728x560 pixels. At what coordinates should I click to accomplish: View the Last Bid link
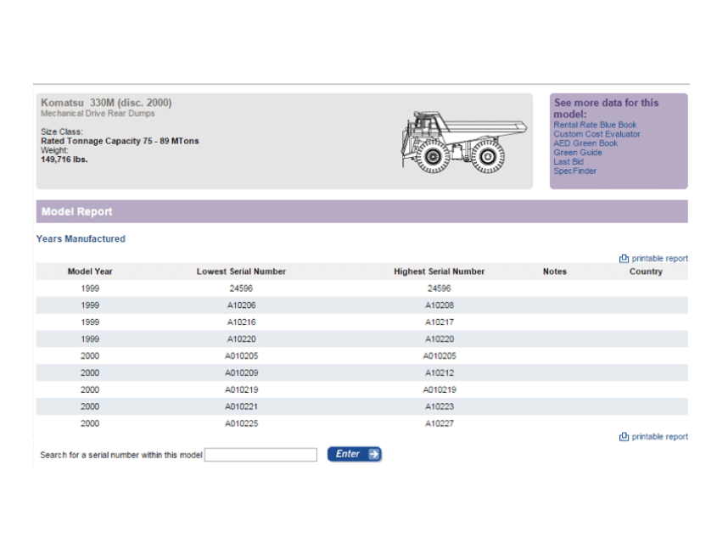coord(568,162)
